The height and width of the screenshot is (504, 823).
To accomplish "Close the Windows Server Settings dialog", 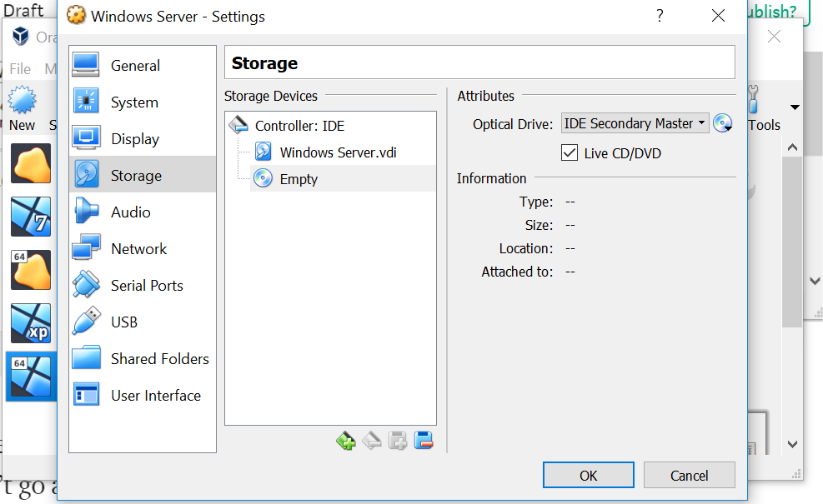I will pos(718,16).
